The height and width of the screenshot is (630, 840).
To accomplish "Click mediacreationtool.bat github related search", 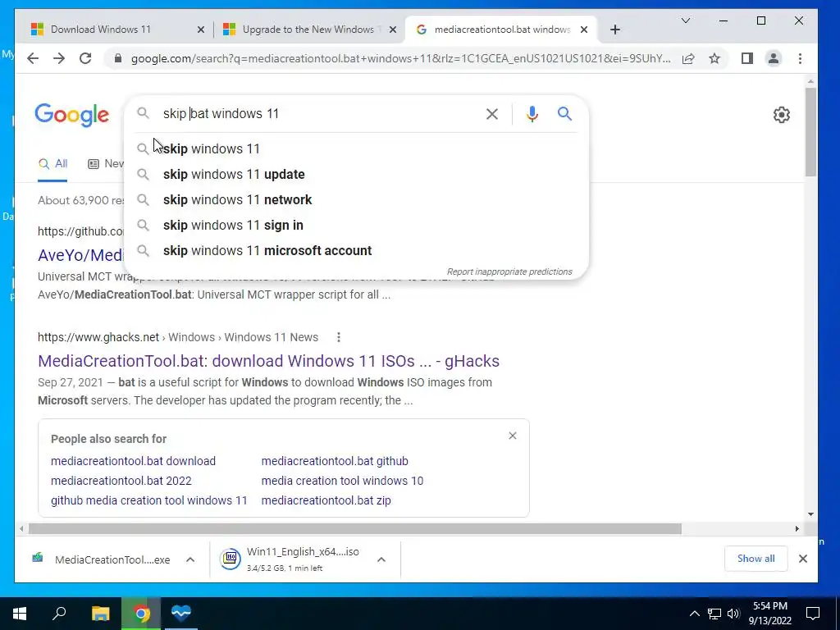I will click(335, 461).
